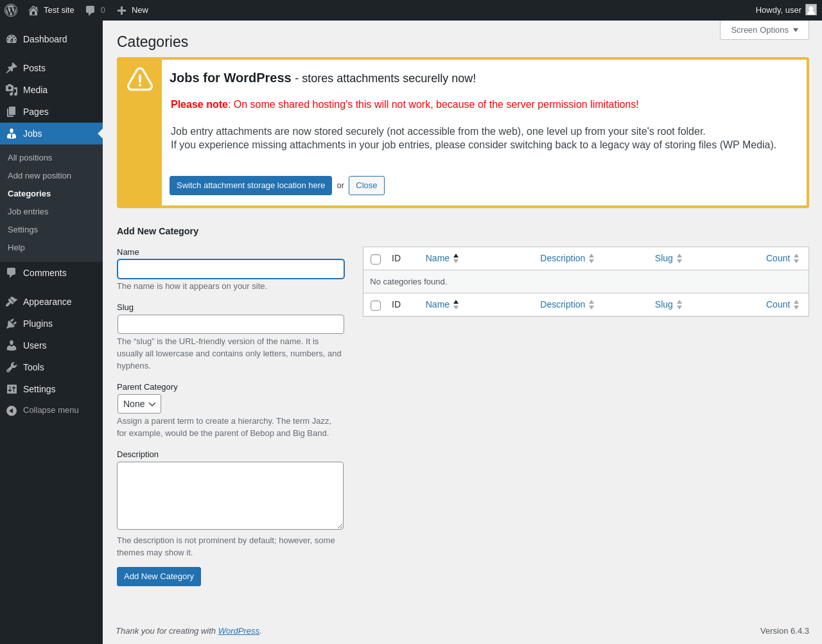Click sort arrows beside bottom Count header
Viewport: 822px width, 644px height.
[x=796, y=304]
